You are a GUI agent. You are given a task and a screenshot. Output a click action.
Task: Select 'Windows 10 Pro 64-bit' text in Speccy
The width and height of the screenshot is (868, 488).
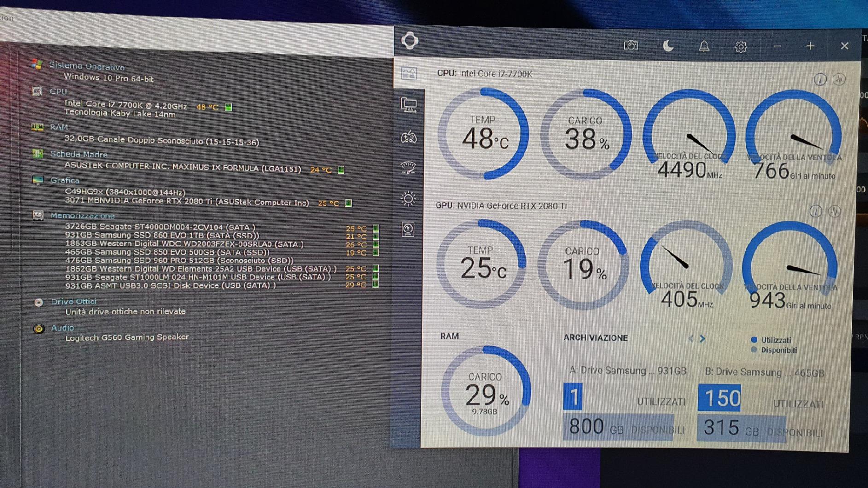click(109, 78)
